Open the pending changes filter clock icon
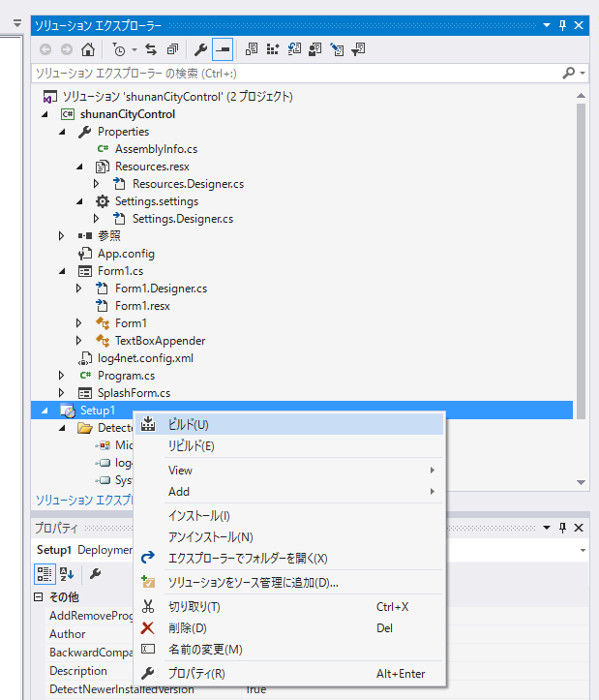The image size is (599, 700). pyautogui.click(x=119, y=49)
